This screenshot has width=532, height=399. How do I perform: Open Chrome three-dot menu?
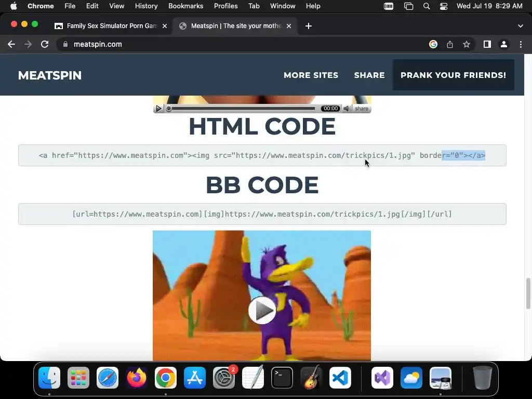pos(521,45)
